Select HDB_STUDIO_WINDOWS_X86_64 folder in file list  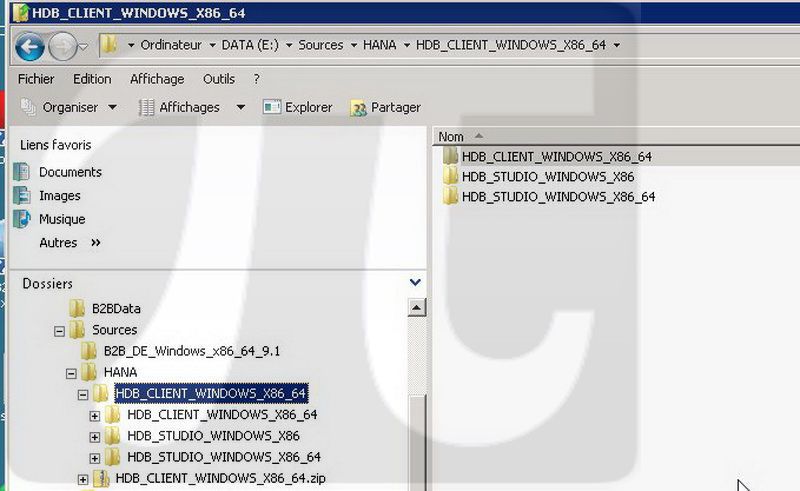558,197
